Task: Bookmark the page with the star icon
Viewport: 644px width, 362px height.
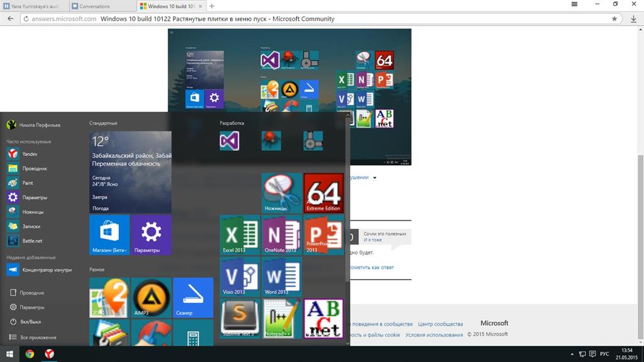Action: point(614,18)
